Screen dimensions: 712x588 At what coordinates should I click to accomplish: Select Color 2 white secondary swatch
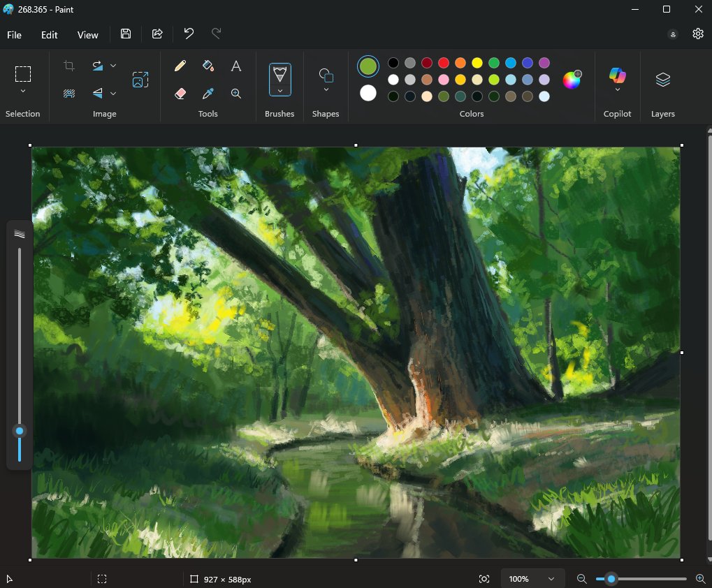click(368, 93)
